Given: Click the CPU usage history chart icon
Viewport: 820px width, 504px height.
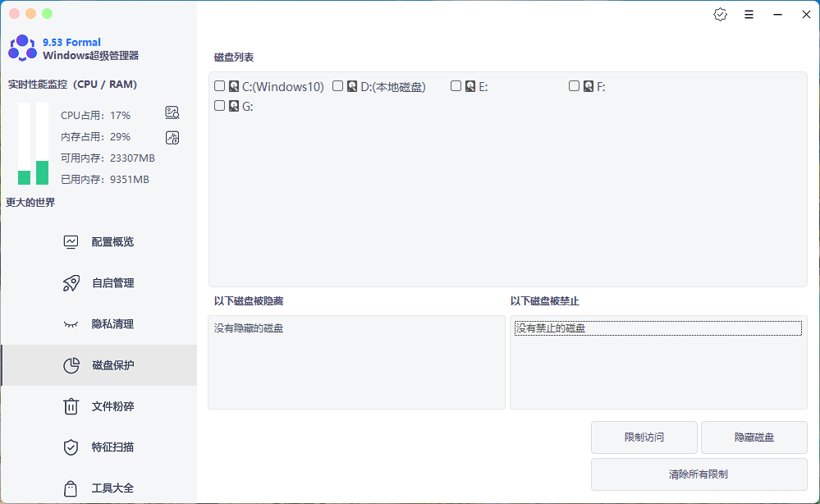Looking at the screenshot, I should (172, 112).
